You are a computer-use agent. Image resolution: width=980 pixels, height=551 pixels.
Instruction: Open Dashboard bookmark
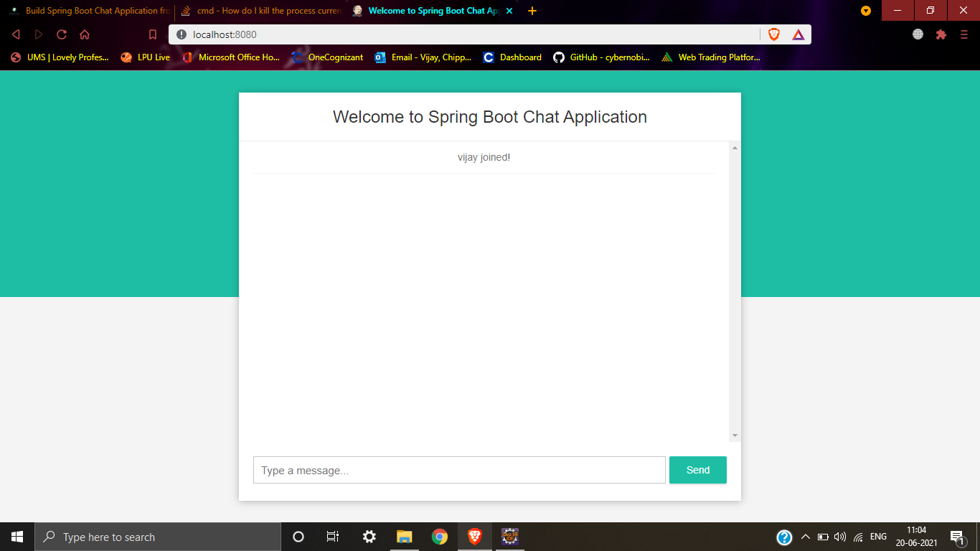[513, 57]
